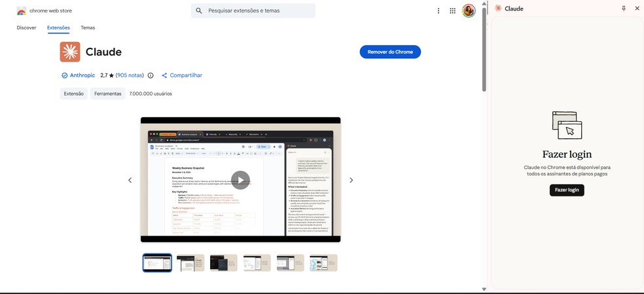
Task: Close the Claude side panel
Action: 637,9
